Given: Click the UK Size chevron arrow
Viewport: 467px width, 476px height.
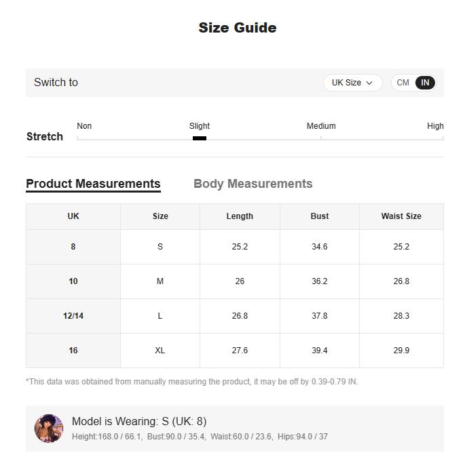Looking at the screenshot, I should click(x=369, y=83).
